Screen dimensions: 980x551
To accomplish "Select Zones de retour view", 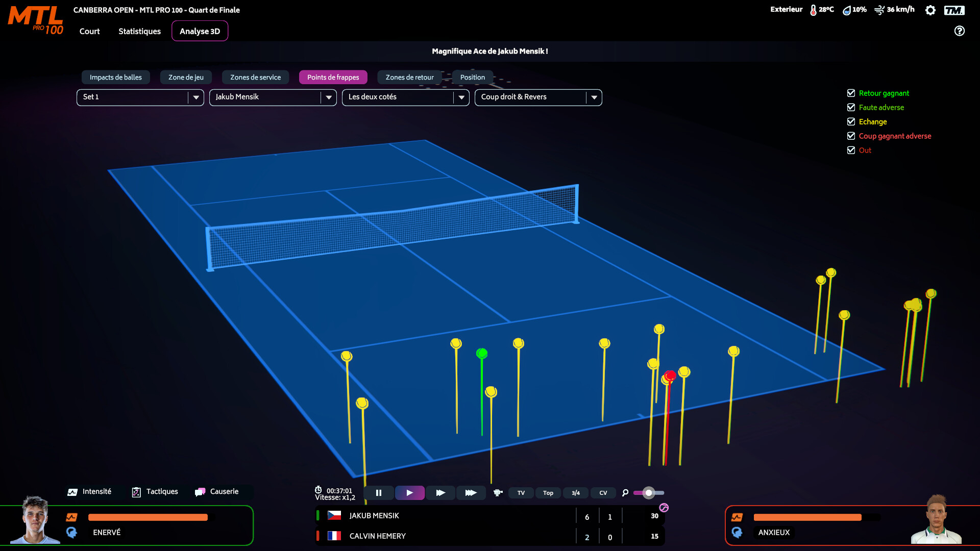I will tap(409, 77).
